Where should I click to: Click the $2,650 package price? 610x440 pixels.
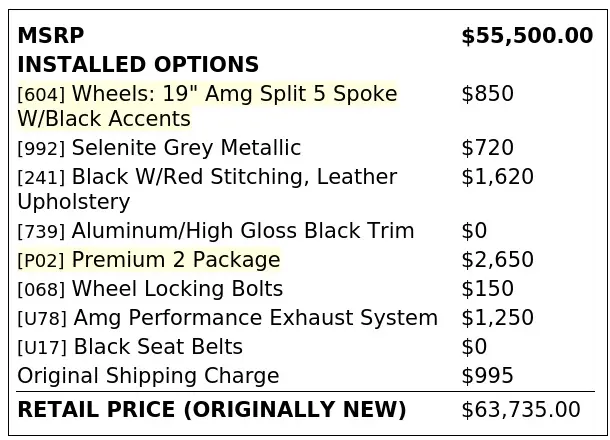[x=498, y=259]
